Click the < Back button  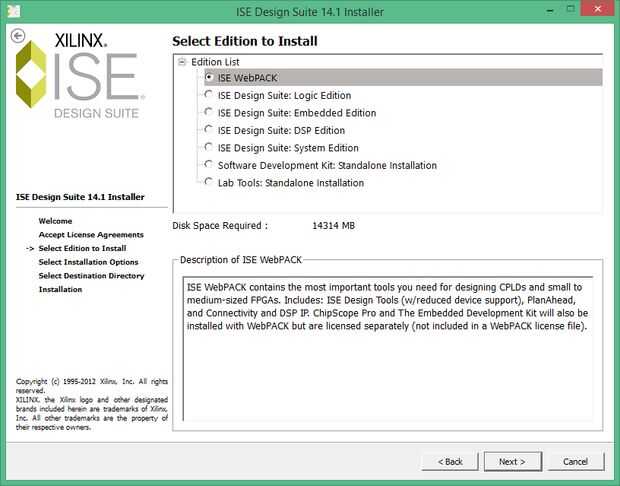450,461
